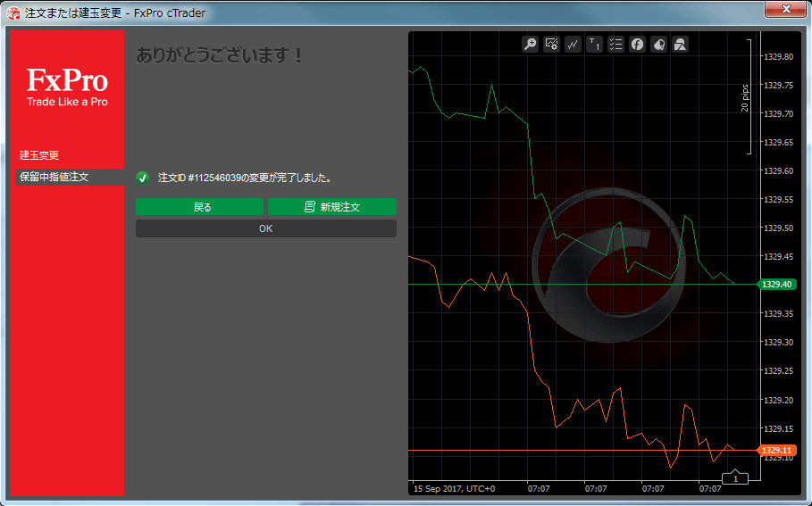Screen dimensions: 812x506
Task: Open the chart zoom magnifier tool
Action: [x=531, y=45]
